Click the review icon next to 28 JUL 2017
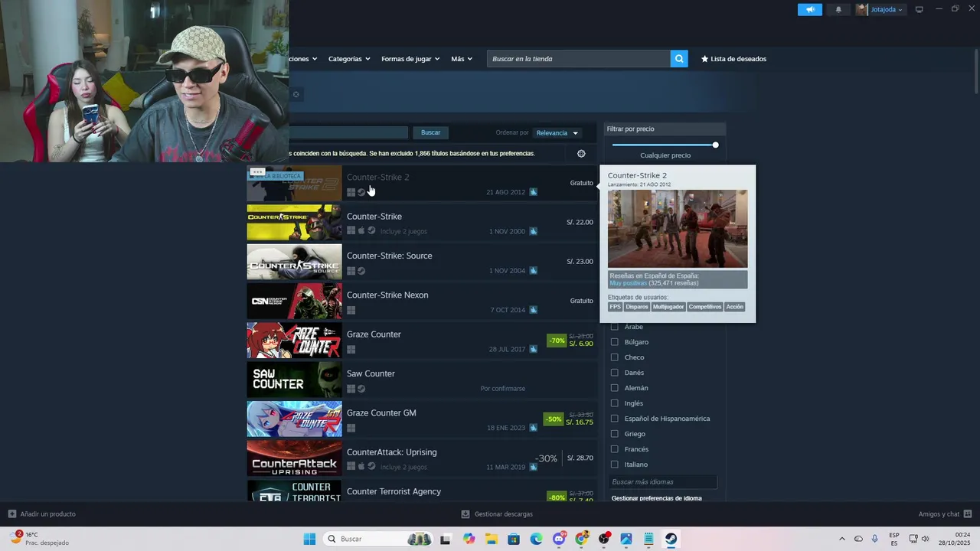Viewport: 980px width, 551px height. (x=533, y=349)
